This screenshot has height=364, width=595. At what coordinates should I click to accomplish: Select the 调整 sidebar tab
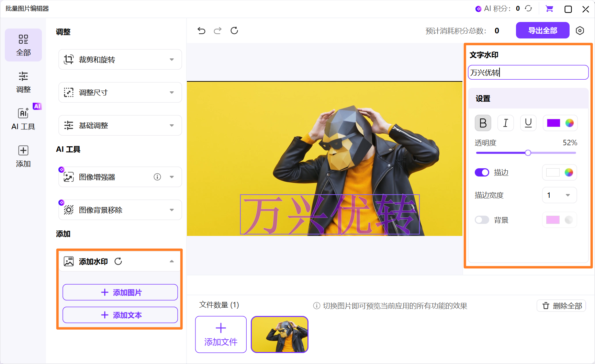[x=23, y=82]
